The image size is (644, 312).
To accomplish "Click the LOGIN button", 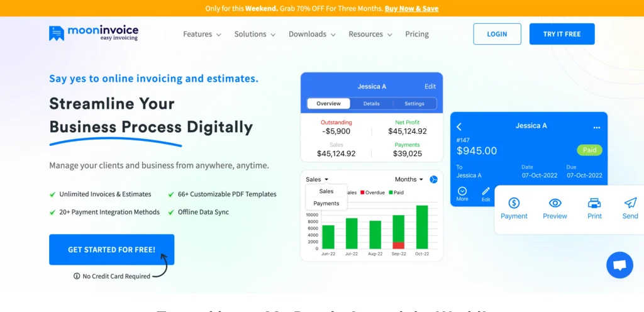I will tap(497, 34).
